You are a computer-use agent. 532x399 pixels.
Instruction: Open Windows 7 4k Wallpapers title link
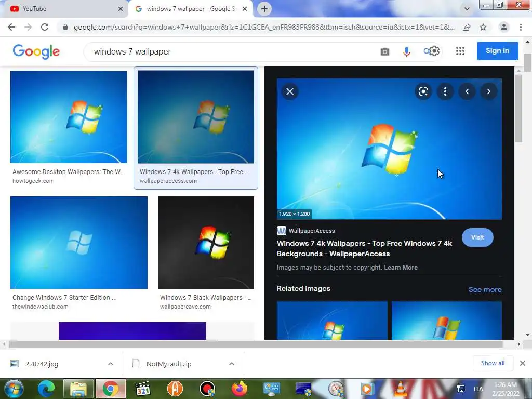point(364,248)
